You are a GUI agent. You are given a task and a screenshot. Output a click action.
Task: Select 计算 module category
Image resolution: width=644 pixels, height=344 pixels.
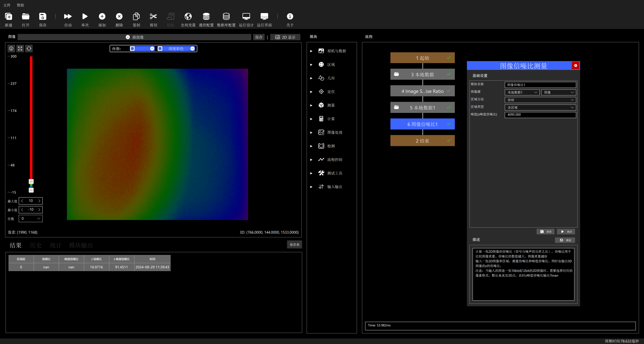(x=331, y=119)
